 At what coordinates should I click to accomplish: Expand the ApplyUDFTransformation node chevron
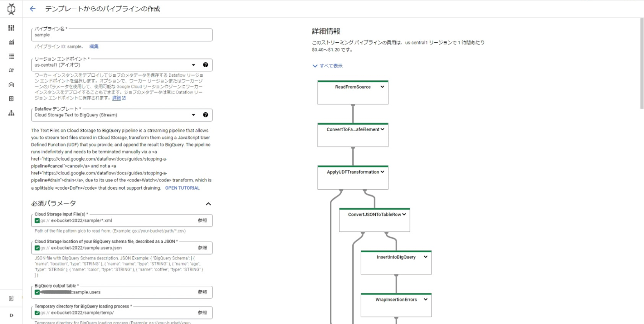(x=382, y=172)
